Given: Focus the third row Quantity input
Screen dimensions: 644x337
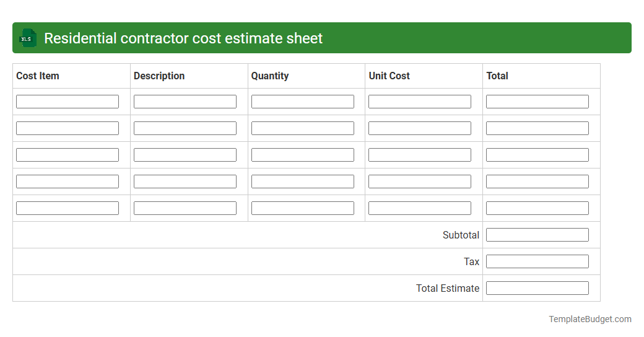Looking at the screenshot, I should pos(303,155).
